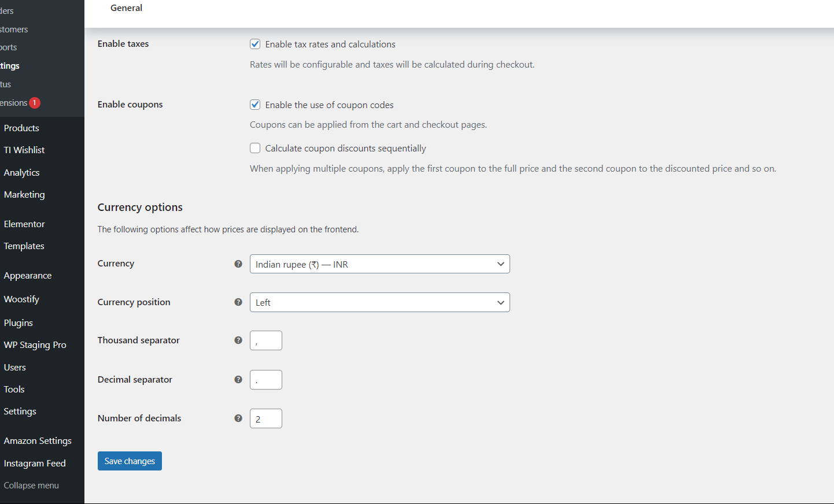Open the Currency dropdown showing Indian rupee
Image resolution: width=834 pixels, height=504 pixels.
pos(379,264)
